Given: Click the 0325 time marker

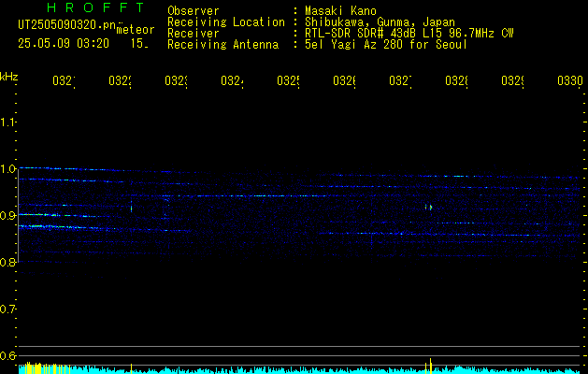Looking at the screenshot, I should (x=288, y=81).
